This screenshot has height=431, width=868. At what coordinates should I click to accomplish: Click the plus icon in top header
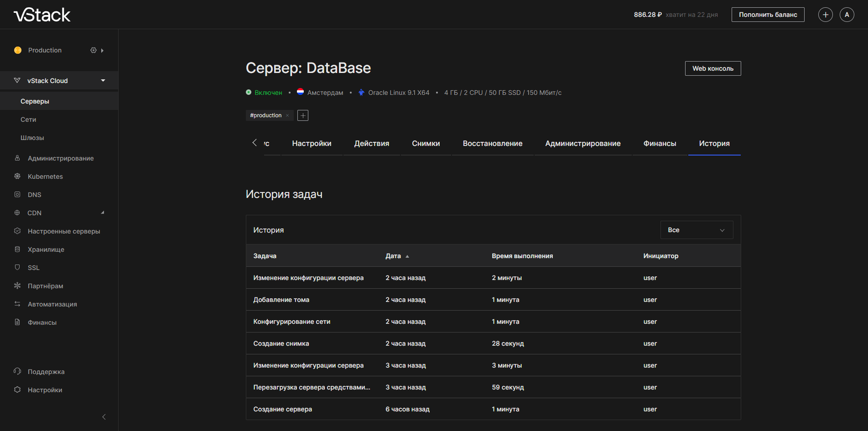(825, 15)
